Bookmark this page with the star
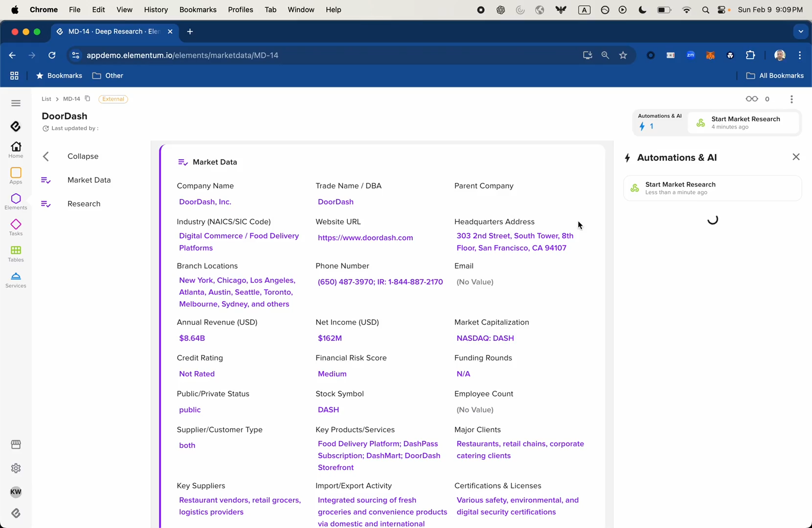Image resolution: width=812 pixels, height=528 pixels. coord(623,55)
